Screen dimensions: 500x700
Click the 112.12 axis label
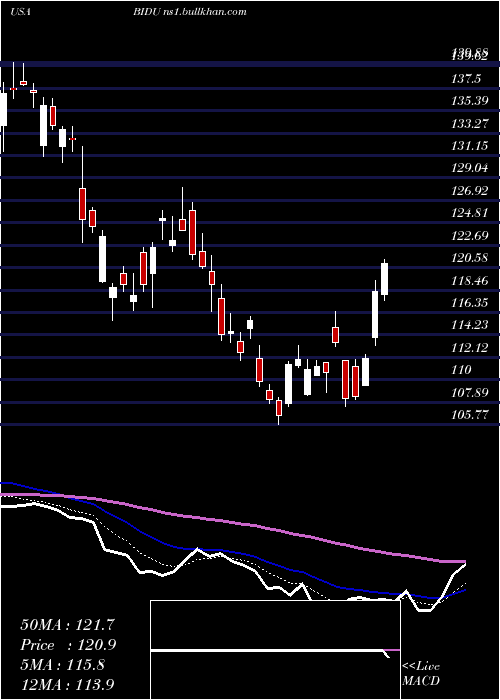470,348
